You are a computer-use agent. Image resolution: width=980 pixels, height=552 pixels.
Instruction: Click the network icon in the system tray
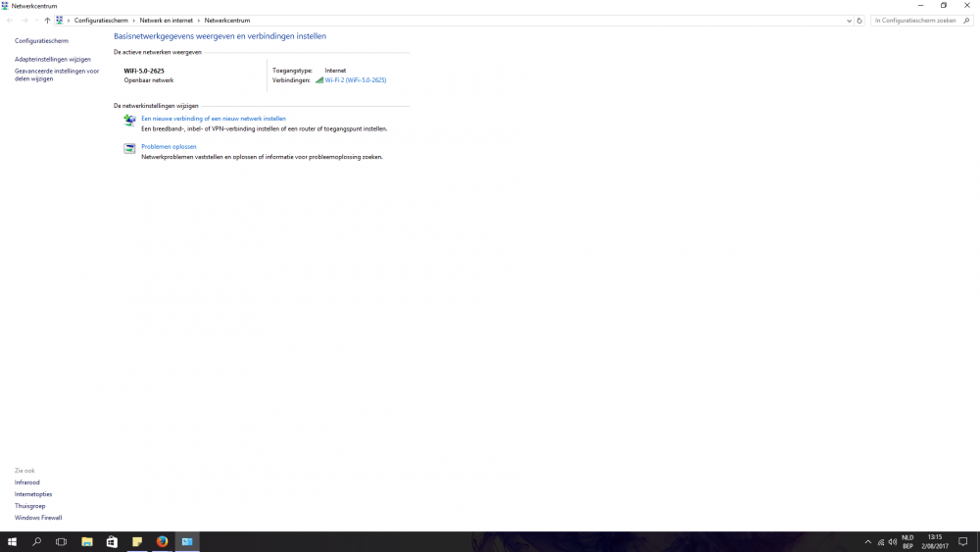coord(881,542)
